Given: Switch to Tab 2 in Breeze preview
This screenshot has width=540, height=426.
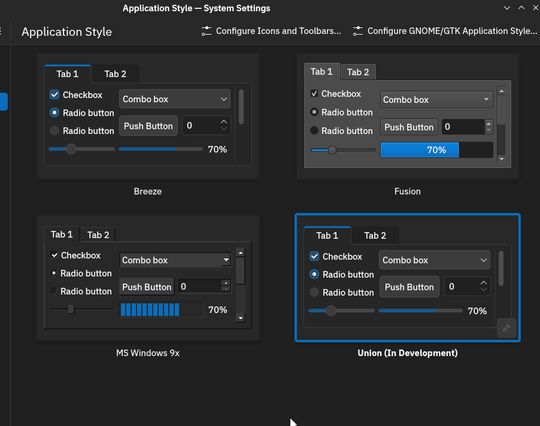Looking at the screenshot, I should [115, 74].
